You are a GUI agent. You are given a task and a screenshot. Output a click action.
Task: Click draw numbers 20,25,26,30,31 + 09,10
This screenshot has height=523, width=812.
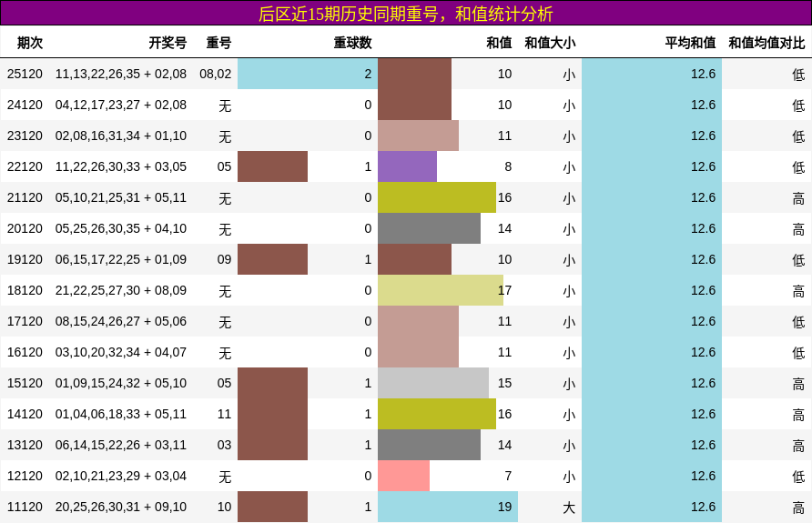[121, 507]
